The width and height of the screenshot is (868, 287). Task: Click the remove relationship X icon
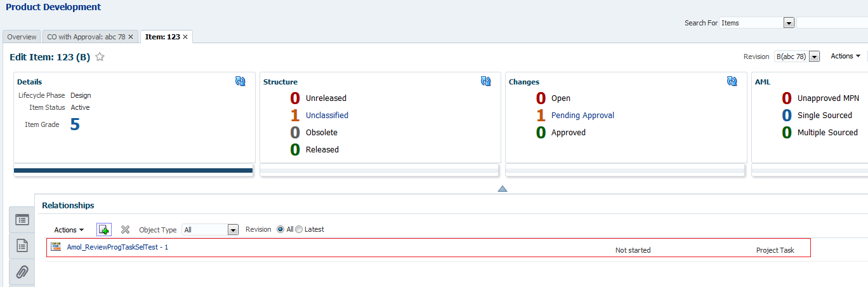click(x=125, y=229)
